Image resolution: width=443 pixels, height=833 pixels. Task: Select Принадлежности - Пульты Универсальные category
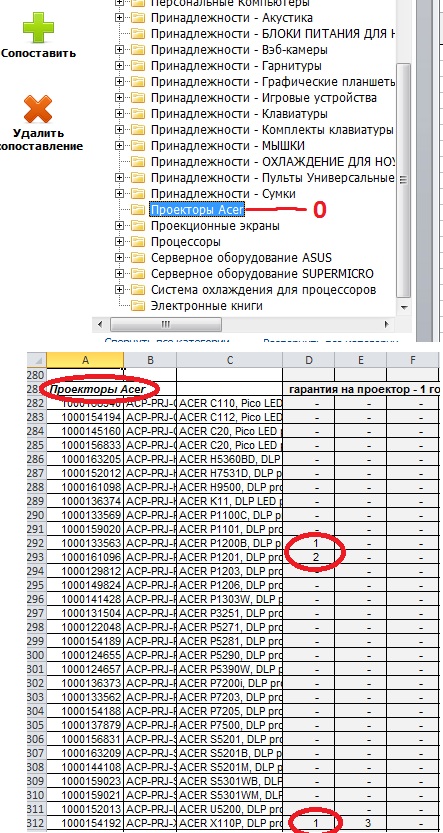pos(272,177)
